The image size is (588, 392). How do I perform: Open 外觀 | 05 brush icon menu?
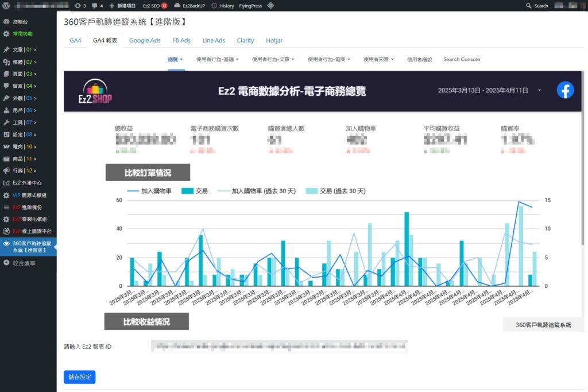6,98
